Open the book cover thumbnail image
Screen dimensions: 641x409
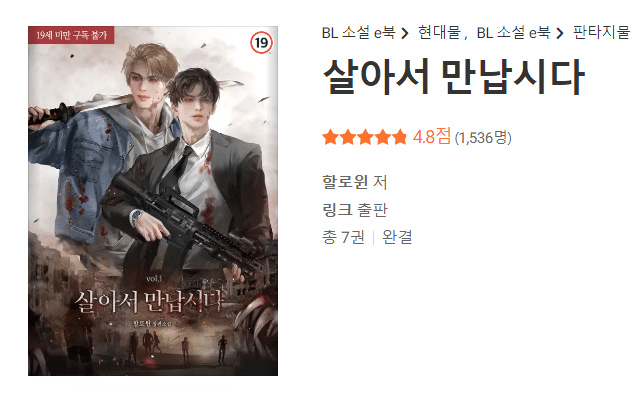tap(153, 201)
